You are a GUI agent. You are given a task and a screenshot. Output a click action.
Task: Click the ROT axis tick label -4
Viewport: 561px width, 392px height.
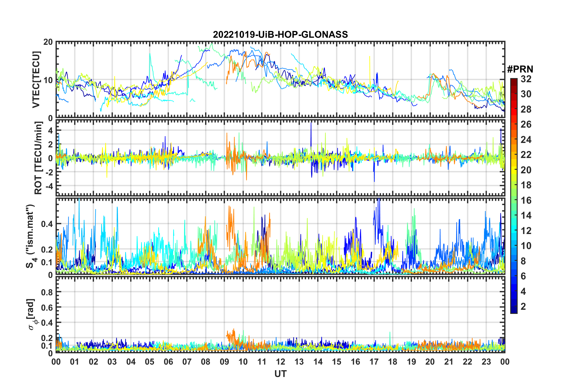(x=49, y=186)
